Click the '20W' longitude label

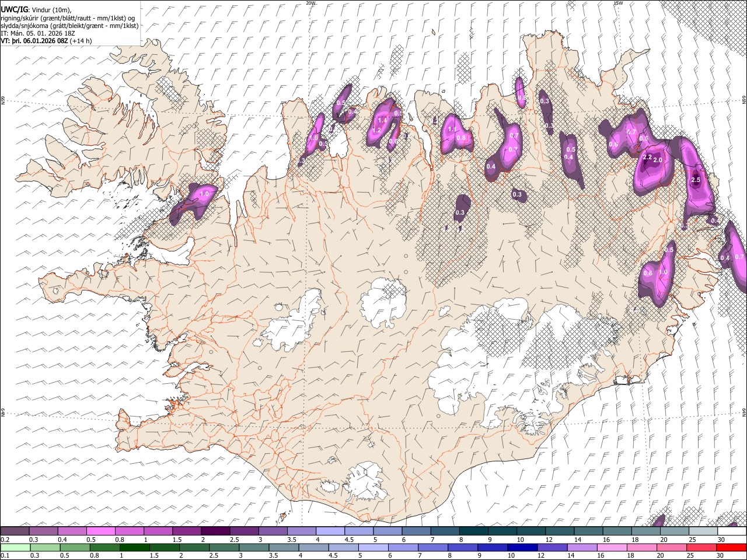pos(310,3)
